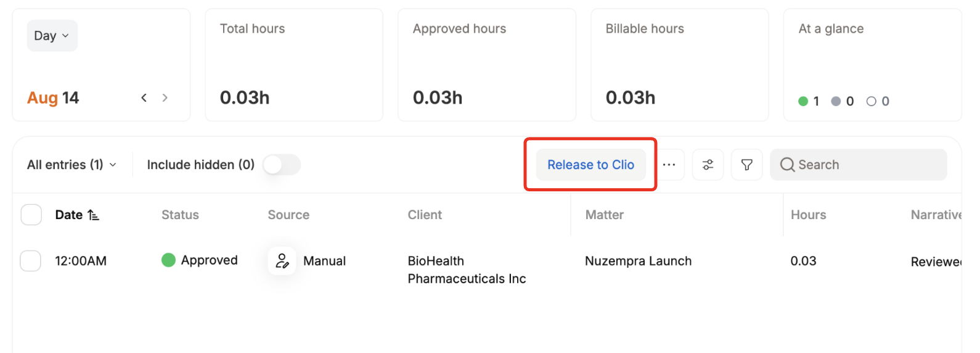Click the Search input field
Image resolution: width=980 pixels, height=353 pixels.
tap(858, 165)
